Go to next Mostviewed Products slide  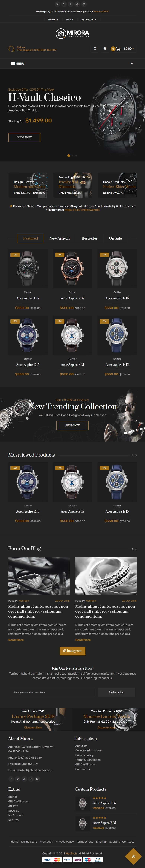click(136, 455)
